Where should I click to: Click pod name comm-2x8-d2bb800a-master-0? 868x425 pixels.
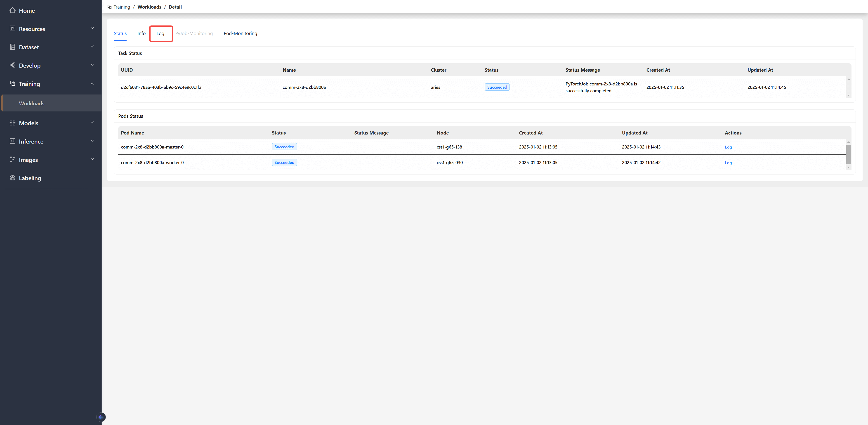[152, 147]
